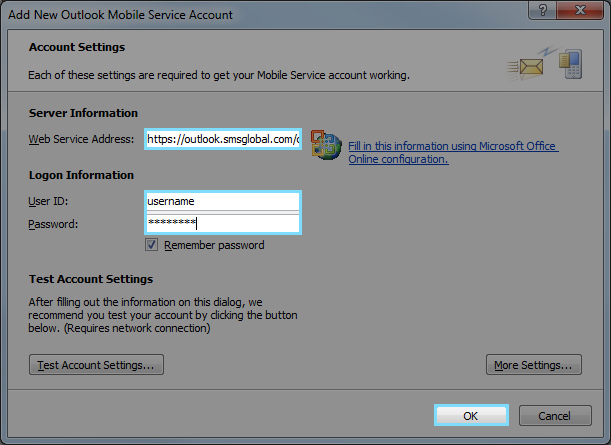Click the 'Logon Information' section heading

pos(81,175)
